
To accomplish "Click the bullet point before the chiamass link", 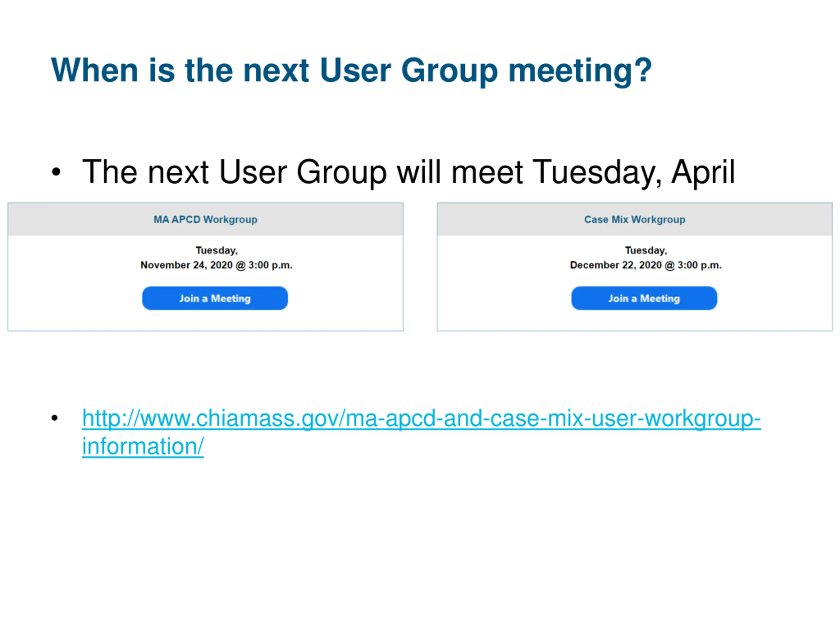I will 55,418.
